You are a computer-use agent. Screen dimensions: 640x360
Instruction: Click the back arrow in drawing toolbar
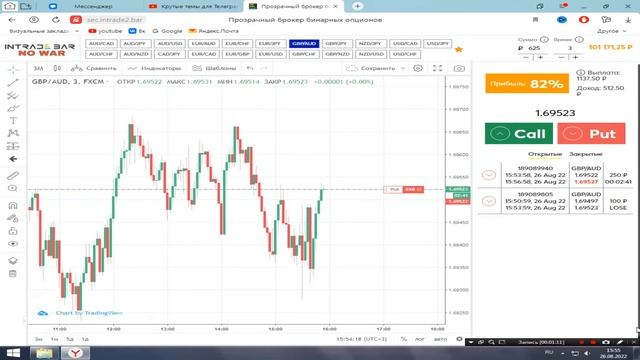[13, 159]
